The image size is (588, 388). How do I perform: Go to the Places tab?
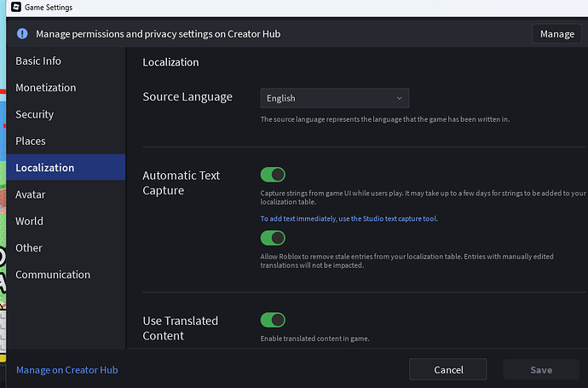pyautogui.click(x=31, y=141)
